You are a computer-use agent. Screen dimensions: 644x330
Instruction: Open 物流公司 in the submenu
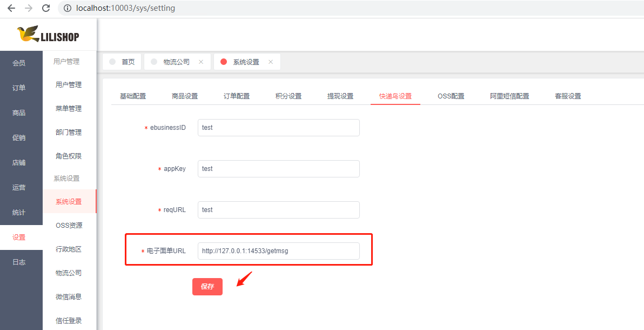point(69,273)
